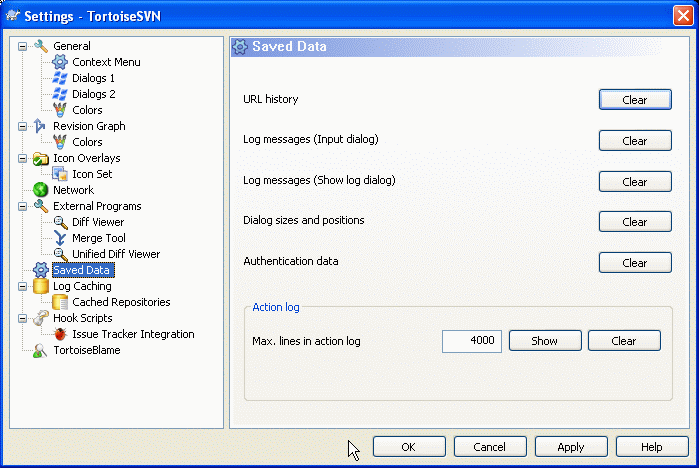Screen dimensions: 699x468
Task: Show the action log
Action: click(545, 341)
